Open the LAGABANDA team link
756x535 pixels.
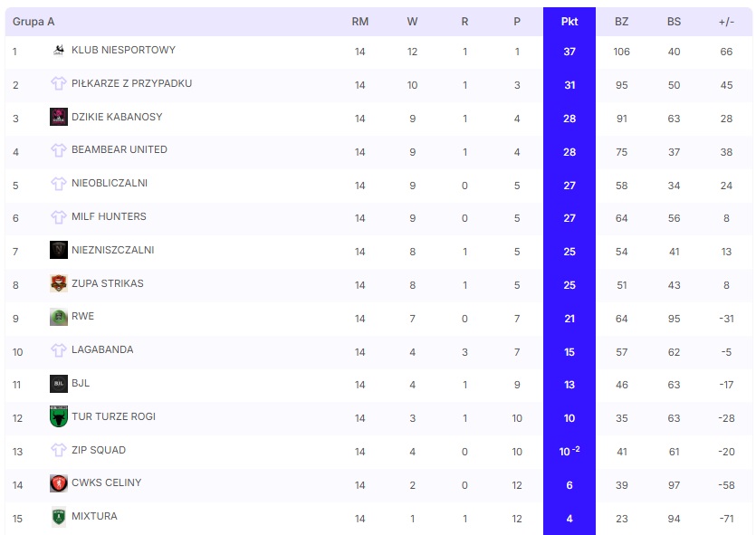tap(101, 350)
